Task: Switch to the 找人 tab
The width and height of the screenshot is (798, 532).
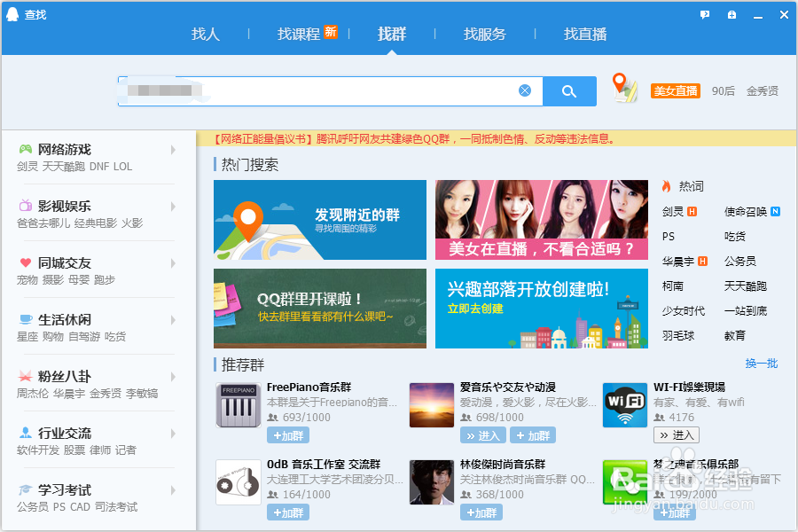Action: click(x=206, y=34)
